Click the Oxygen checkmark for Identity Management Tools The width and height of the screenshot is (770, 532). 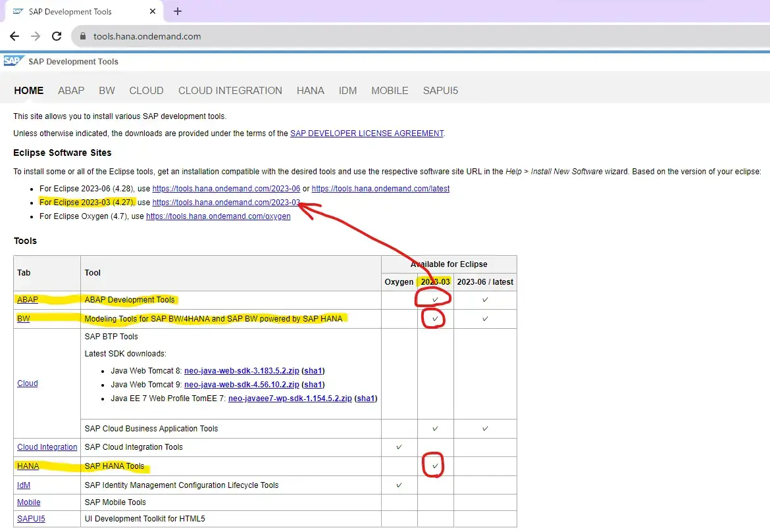pyautogui.click(x=399, y=485)
